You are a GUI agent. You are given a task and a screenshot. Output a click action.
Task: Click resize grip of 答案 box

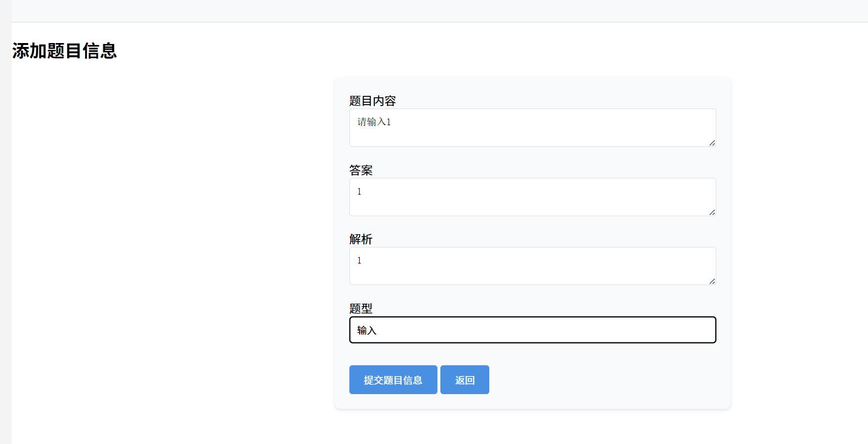point(712,212)
